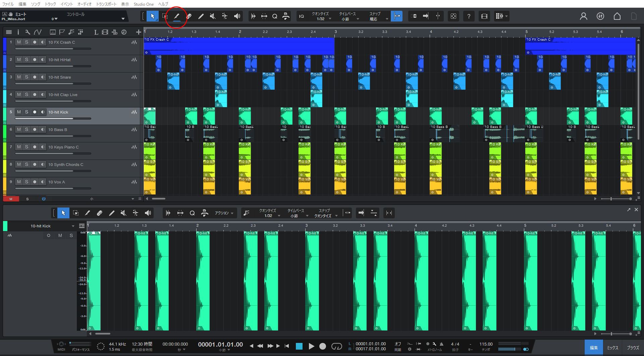Image resolution: width=644 pixels, height=356 pixels.
Task: Select the Eraser tool in main toolbar
Action: coord(189,16)
